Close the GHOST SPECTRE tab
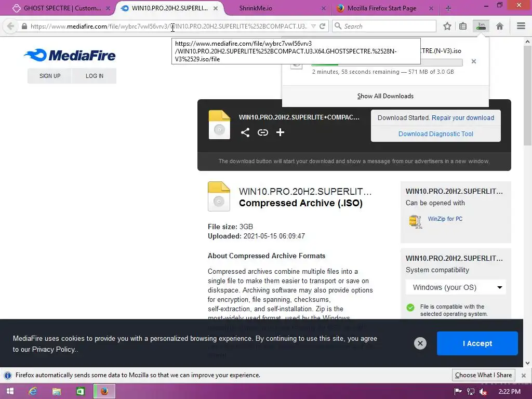532x399 pixels. [x=108, y=8]
